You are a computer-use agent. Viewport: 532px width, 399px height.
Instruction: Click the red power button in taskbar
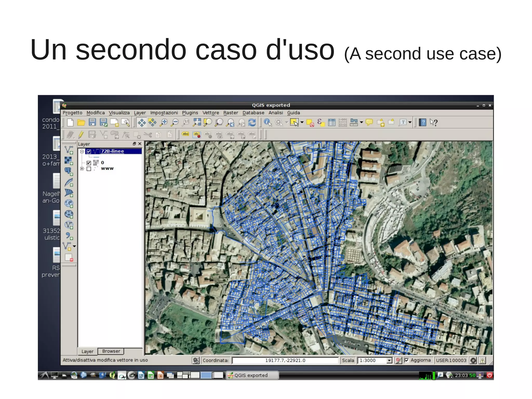pyautogui.click(x=489, y=375)
